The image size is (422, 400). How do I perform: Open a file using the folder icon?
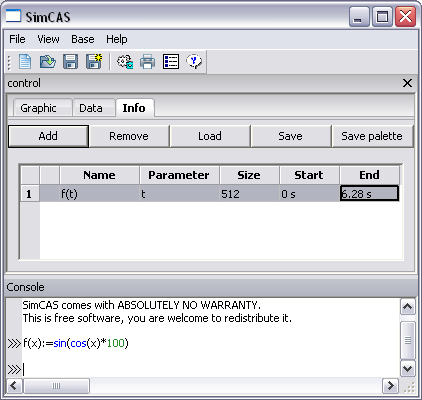pos(48,62)
